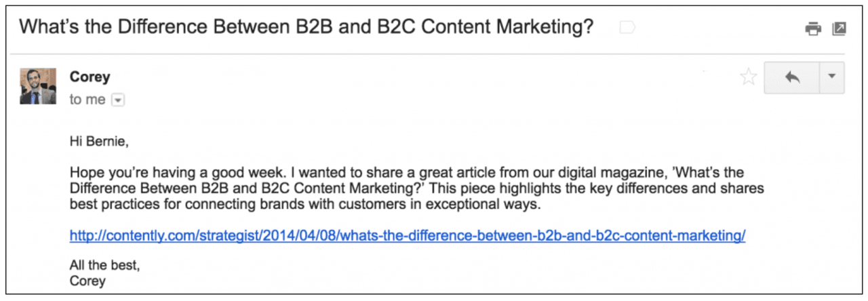Show details arrow next to "to me"

click(118, 100)
